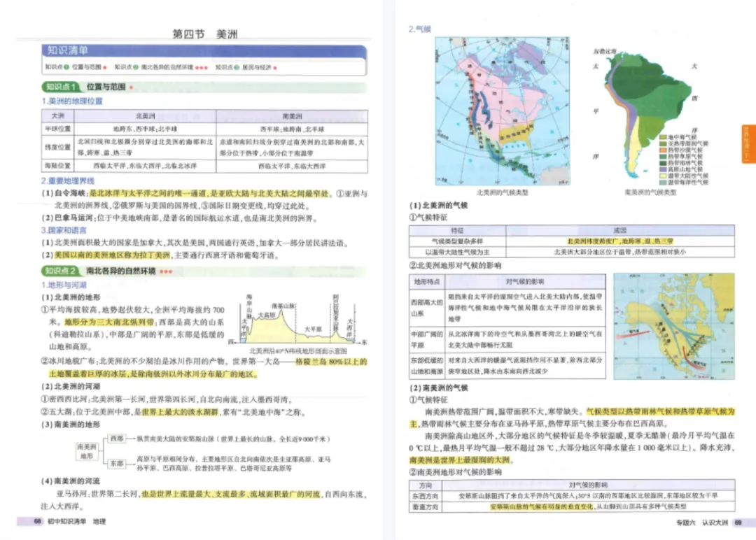Click the North America climate map
The width and height of the screenshot is (756, 540).
pos(503,111)
